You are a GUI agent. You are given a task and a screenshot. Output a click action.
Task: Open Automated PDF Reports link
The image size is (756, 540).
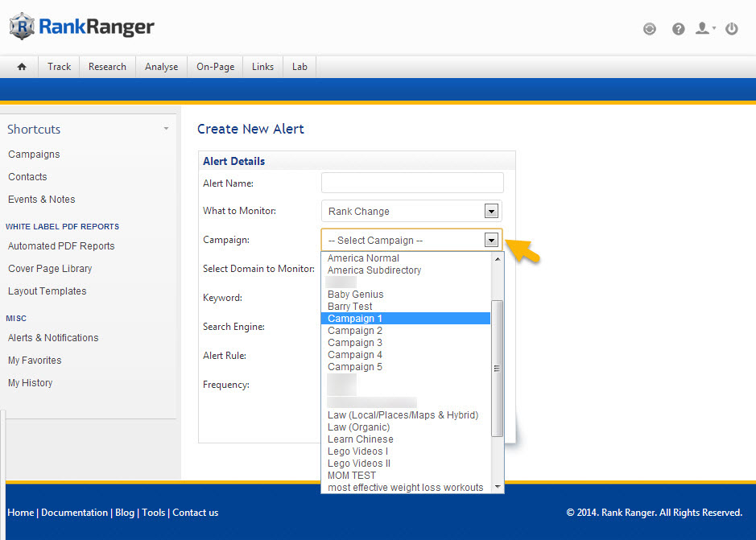pyautogui.click(x=61, y=246)
